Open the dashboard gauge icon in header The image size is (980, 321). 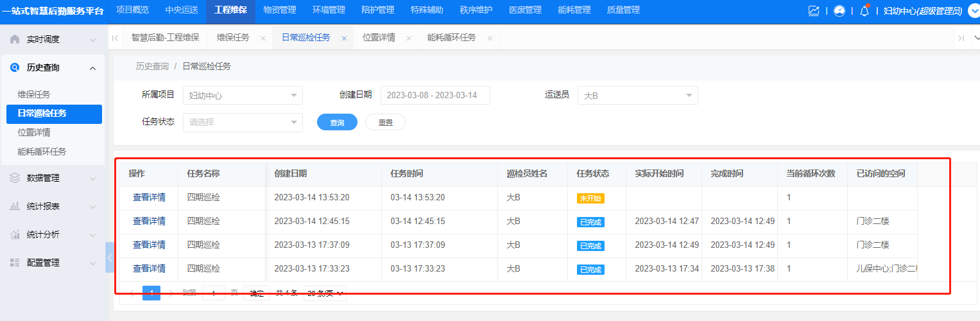pyautogui.click(x=839, y=10)
